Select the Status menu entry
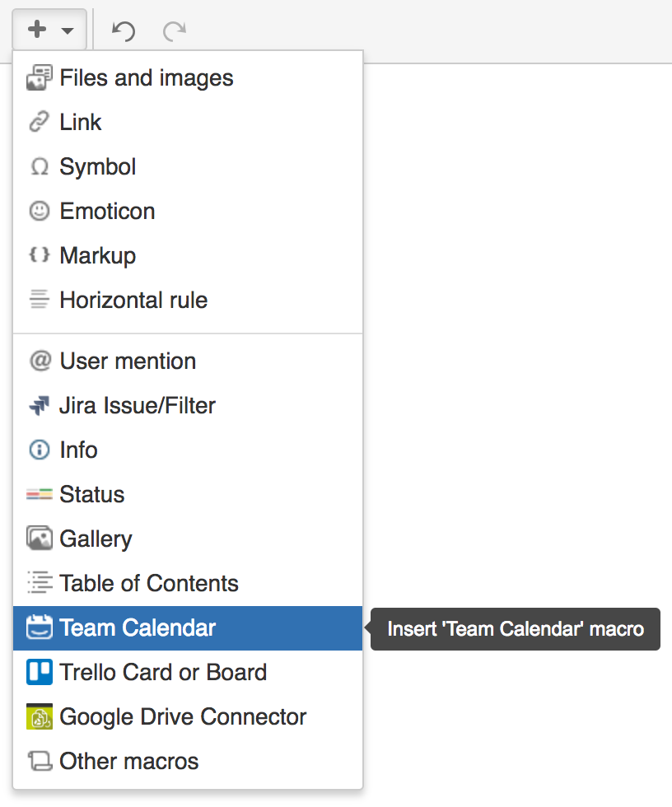Image resolution: width=672 pixels, height=807 pixels. (91, 495)
